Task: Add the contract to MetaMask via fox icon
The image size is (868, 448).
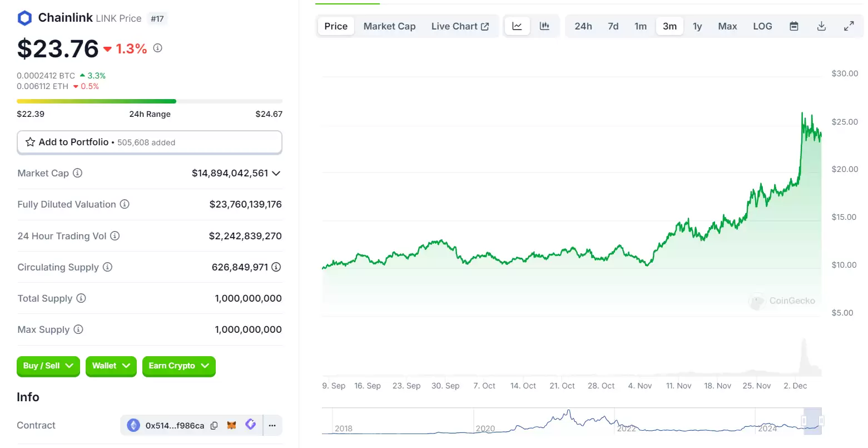Action: pos(232,426)
